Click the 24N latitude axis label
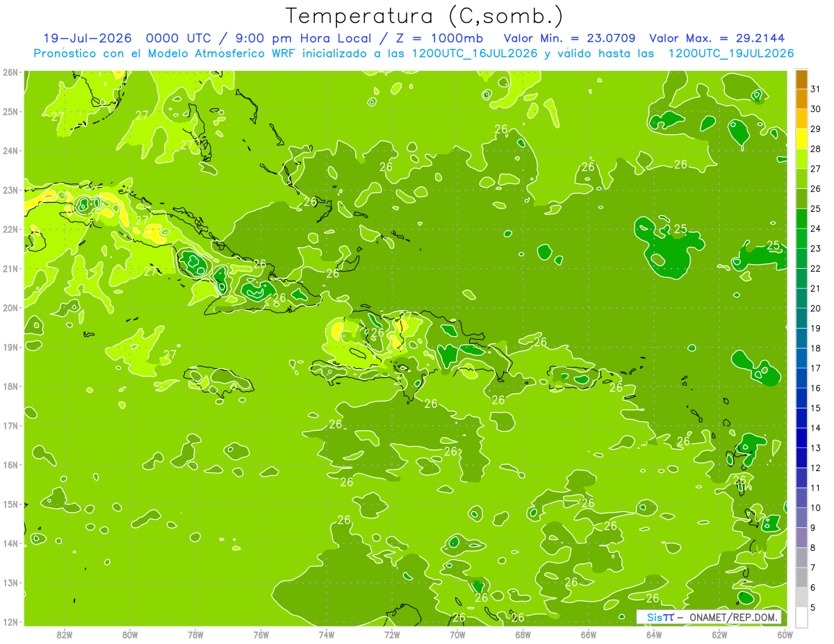This screenshot has height=644, width=834. click(x=10, y=151)
